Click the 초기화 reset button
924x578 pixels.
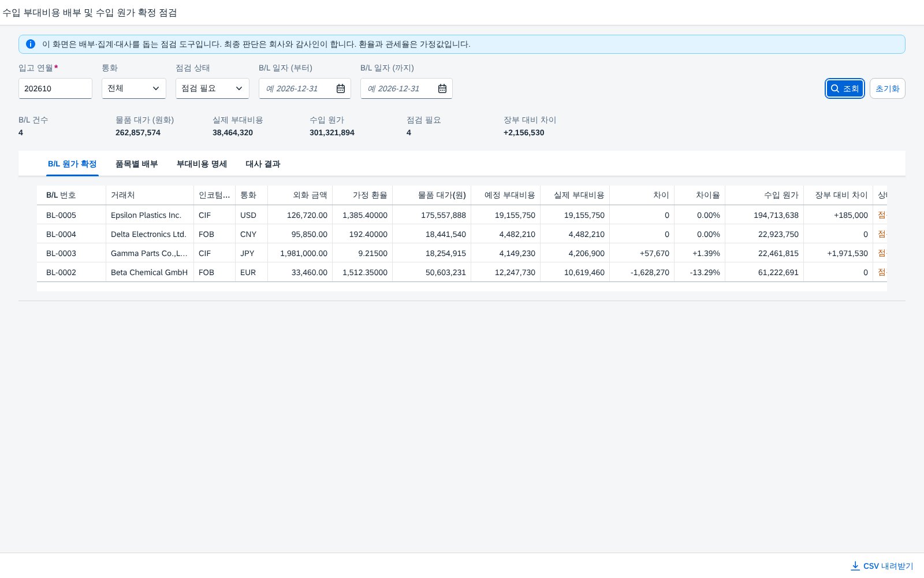pyautogui.click(x=888, y=88)
